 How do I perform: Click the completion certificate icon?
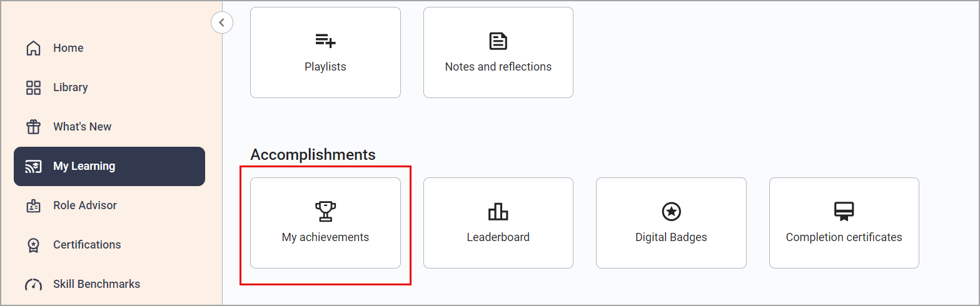pyautogui.click(x=844, y=212)
